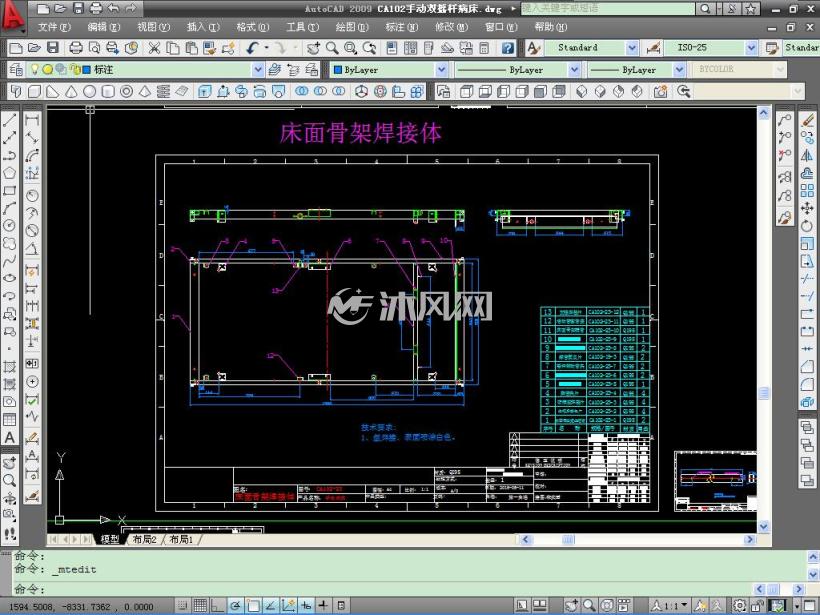Select the Mirror tool in Modify toolbar
820x615 pixels.
(x=808, y=155)
